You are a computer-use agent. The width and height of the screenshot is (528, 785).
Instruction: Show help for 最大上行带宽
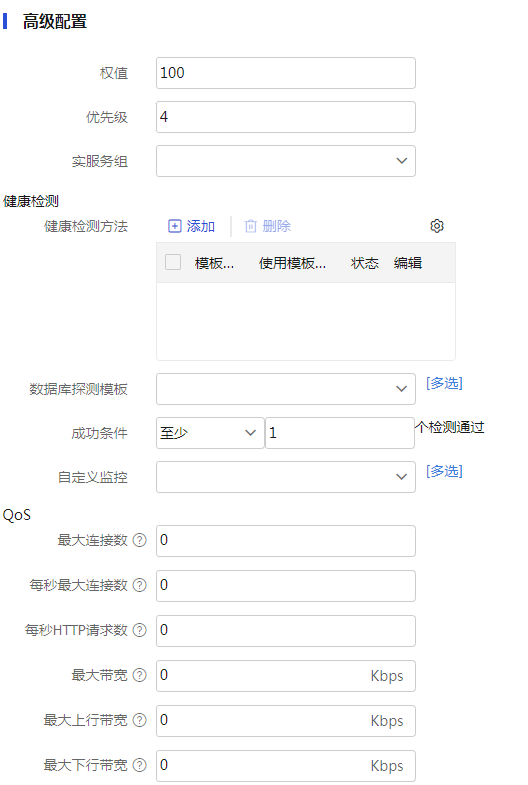(140, 720)
